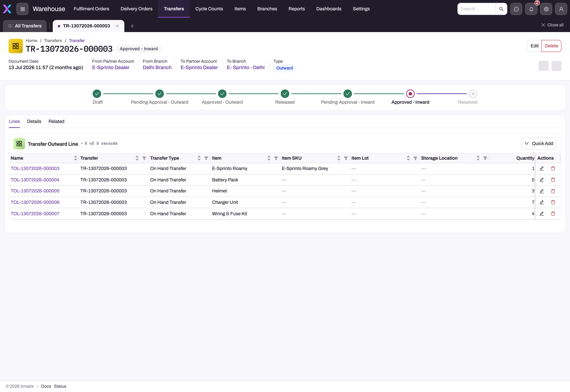This screenshot has width=570, height=392.
Task: Filter the Item column
Action: click(x=276, y=158)
